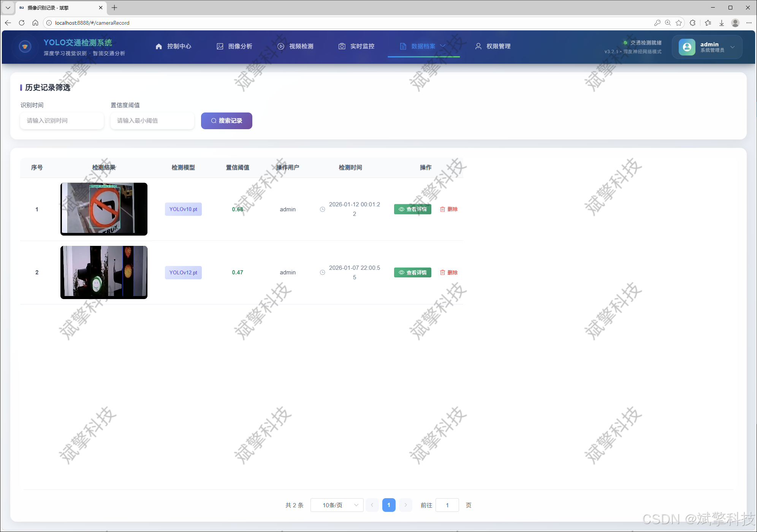Click the 识别时间 input field
Viewport: 757px width, 532px height.
[62, 120]
